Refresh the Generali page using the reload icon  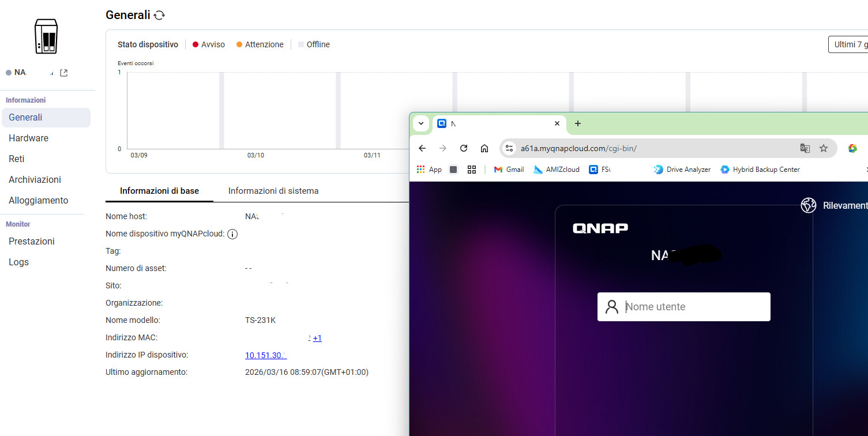point(160,16)
